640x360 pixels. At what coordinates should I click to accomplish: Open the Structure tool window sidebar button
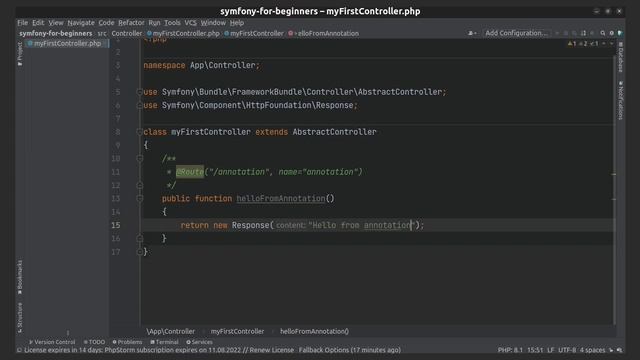click(x=20, y=318)
